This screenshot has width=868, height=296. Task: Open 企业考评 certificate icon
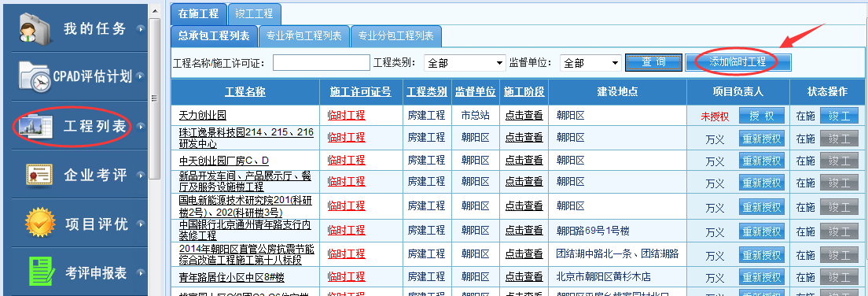tap(39, 176)
